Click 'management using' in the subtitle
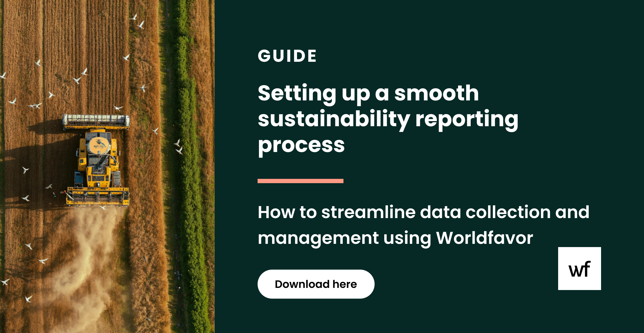644x333 pixels. pos(344,238)
